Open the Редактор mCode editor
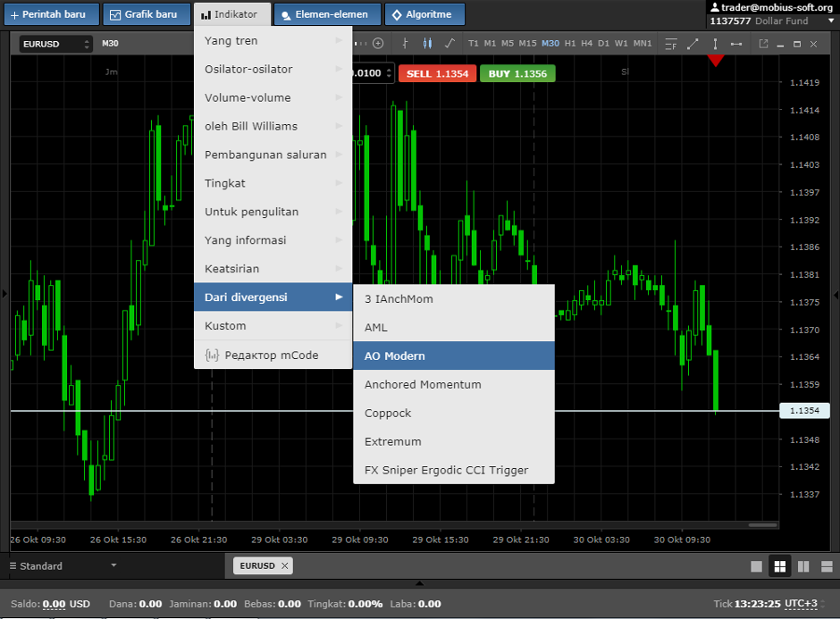 [273, 355]
